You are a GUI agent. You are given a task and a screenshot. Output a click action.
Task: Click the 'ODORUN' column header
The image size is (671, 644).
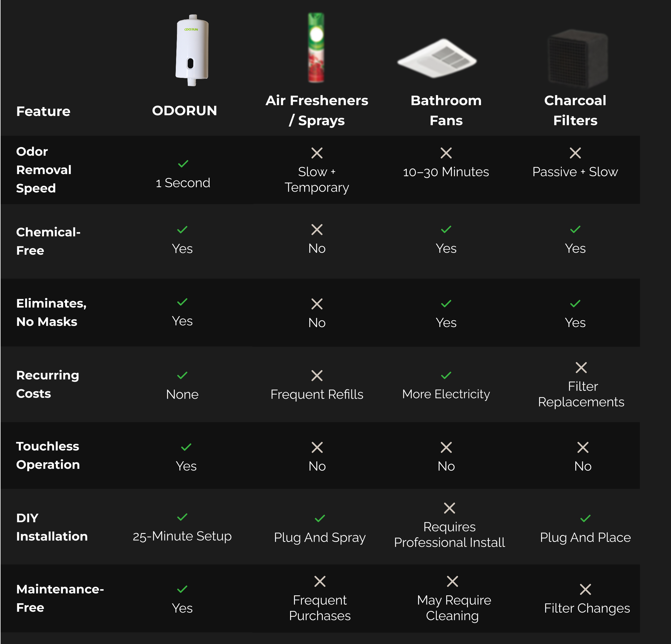(x=184, y=110)
